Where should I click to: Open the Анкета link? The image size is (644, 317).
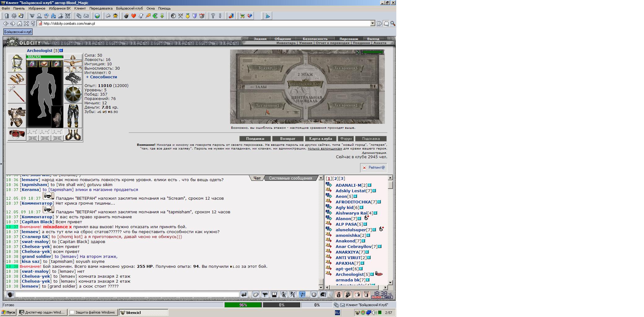tap(380, 43)
